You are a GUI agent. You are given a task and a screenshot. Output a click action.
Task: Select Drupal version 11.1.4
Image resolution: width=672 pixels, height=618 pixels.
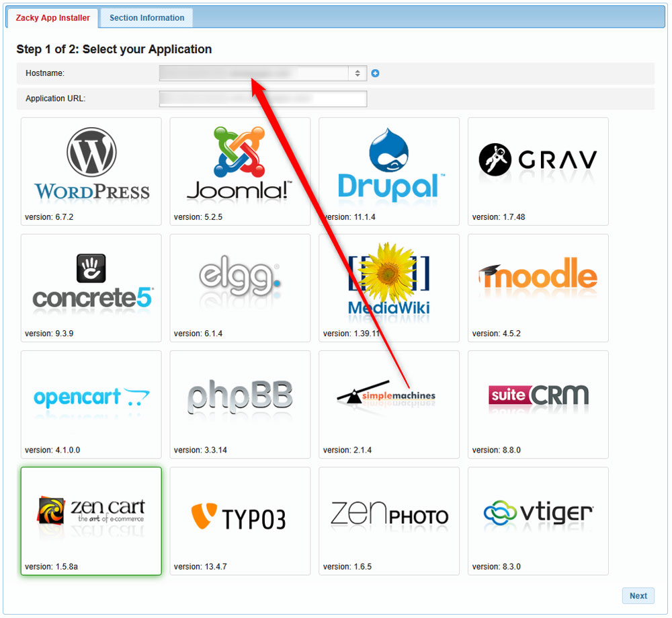coord(388,168)
